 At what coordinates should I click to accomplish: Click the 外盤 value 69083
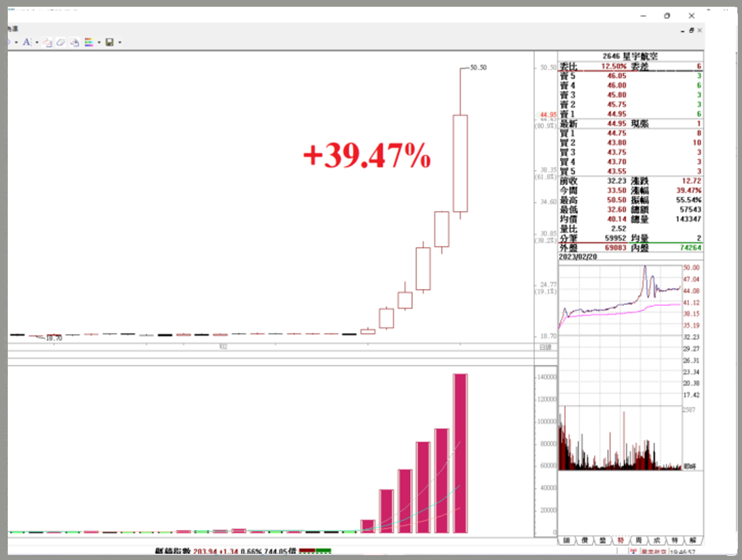click(x=615, y=248)
